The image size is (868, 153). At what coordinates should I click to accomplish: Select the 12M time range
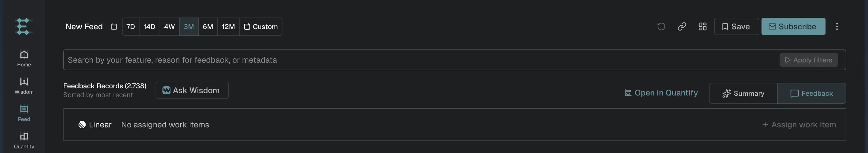tap(228, 26)
